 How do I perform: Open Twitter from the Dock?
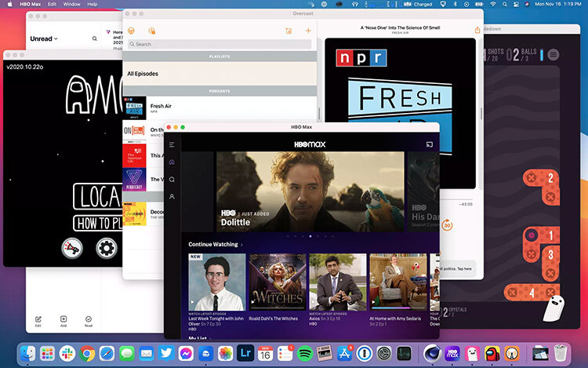[x=166, y=353]
